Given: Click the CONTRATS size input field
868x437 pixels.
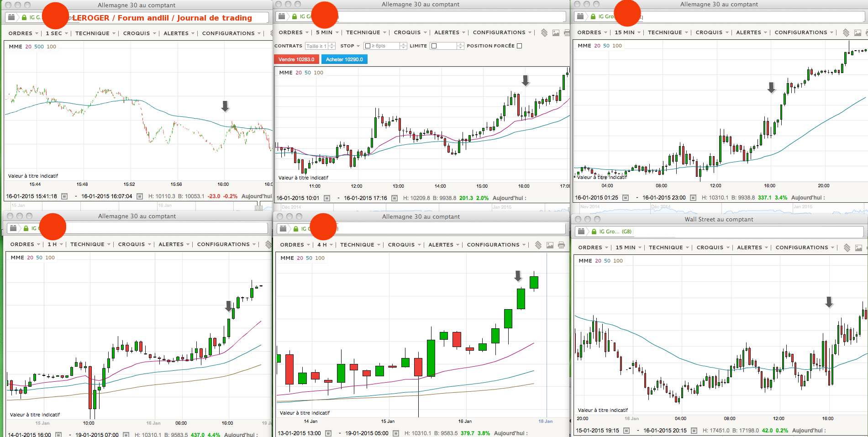Looking at the screenshot, I should click(317, 46).
